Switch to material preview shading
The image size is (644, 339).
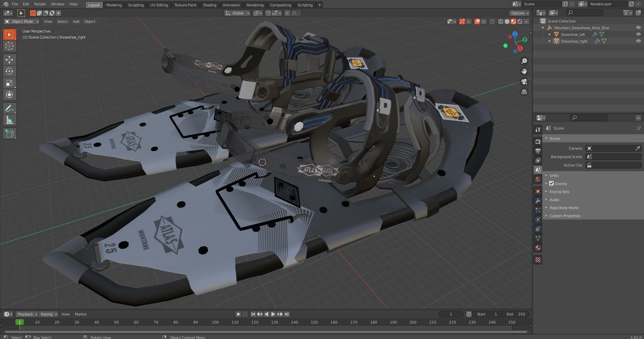coord(513,21)
